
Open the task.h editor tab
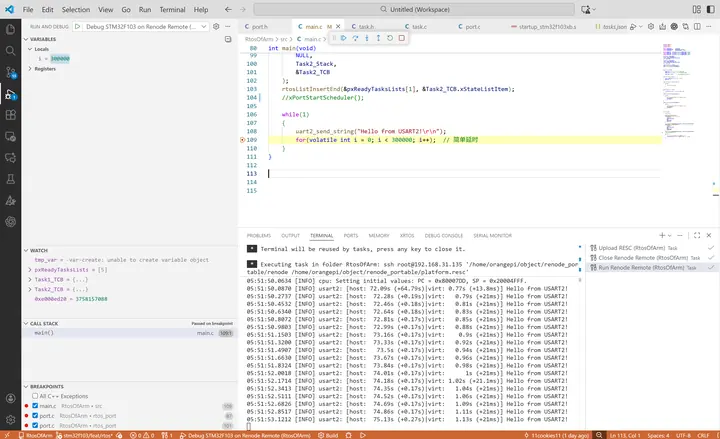tap(365, 26)
